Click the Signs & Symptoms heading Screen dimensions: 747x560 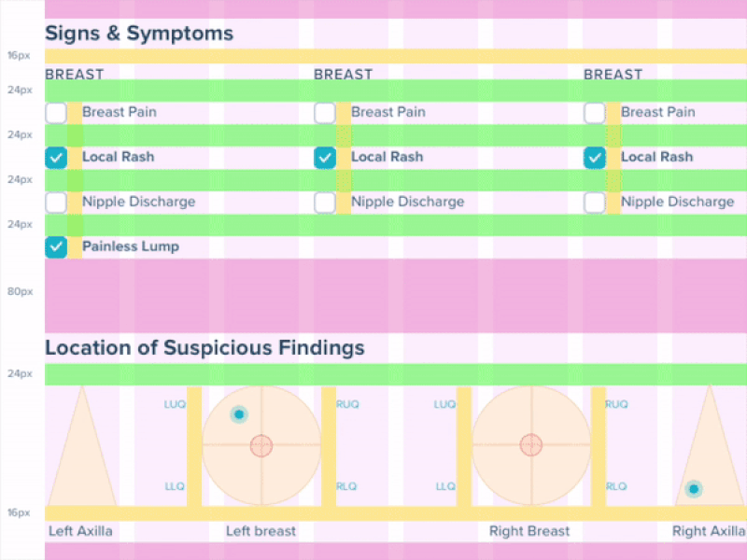(x=138, y=33)
